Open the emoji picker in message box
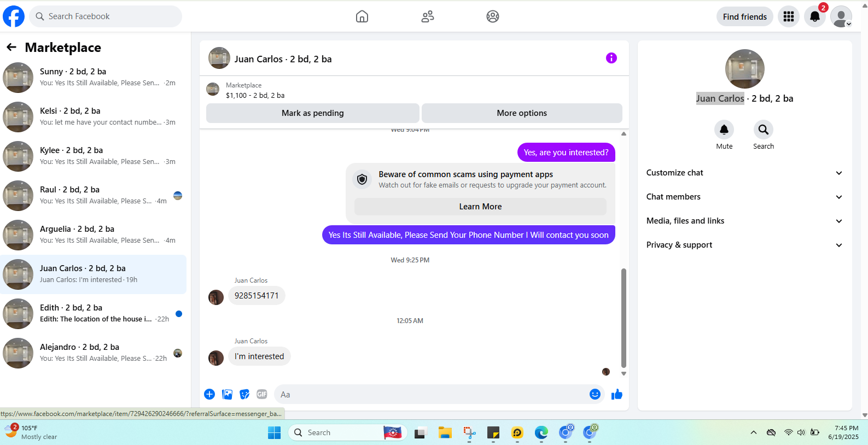Image resolution: width=868 pixels, height=445 pixels. [595, 394]
